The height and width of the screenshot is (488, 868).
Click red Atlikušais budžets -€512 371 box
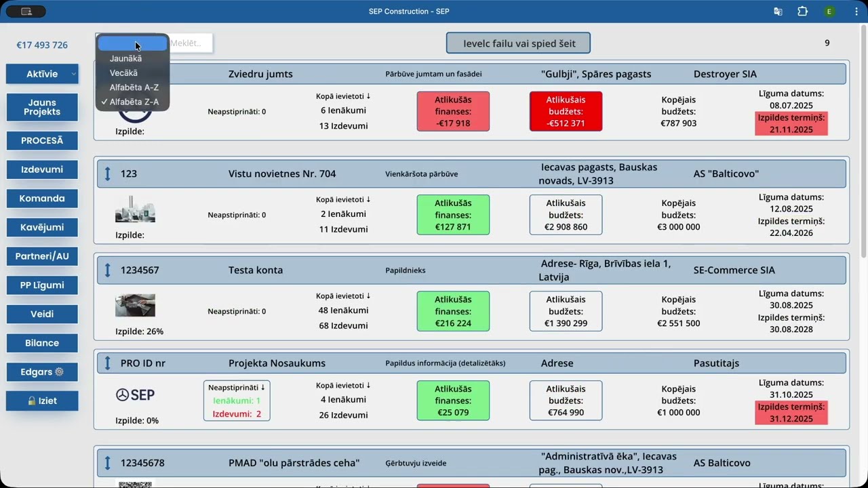pos(566,111)
